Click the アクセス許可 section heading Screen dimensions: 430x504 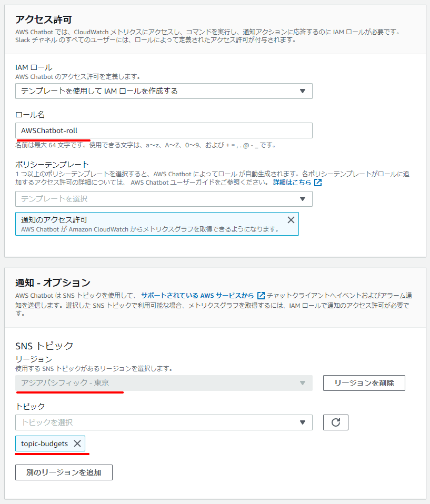click(x=43, y=19)
